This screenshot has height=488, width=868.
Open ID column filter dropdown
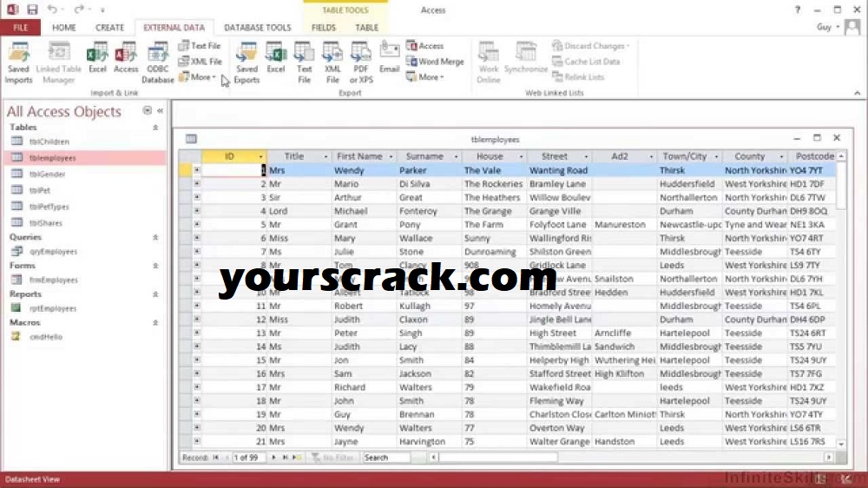260,157
